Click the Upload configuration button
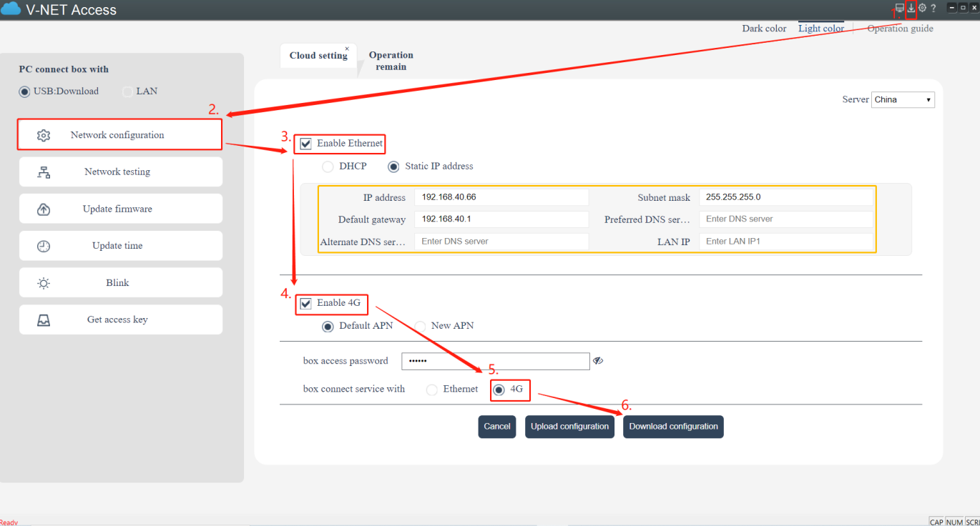This screenshot has width=980, height=526. 569,427
